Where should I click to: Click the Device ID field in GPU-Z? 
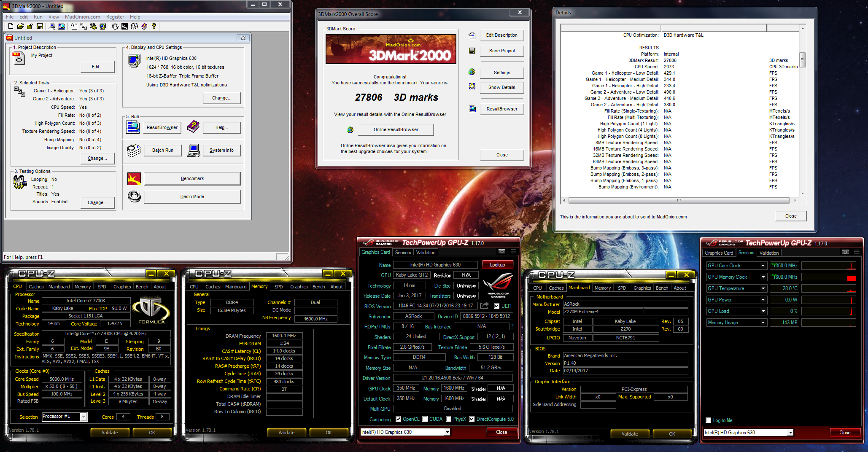coord(486,316)
